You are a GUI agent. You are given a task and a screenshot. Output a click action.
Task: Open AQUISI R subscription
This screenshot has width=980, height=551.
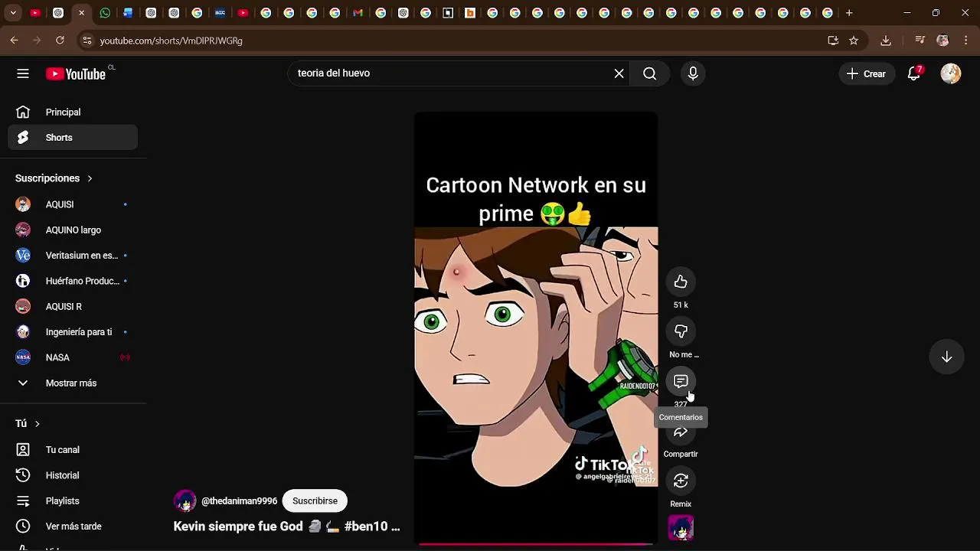coord(73,307)
